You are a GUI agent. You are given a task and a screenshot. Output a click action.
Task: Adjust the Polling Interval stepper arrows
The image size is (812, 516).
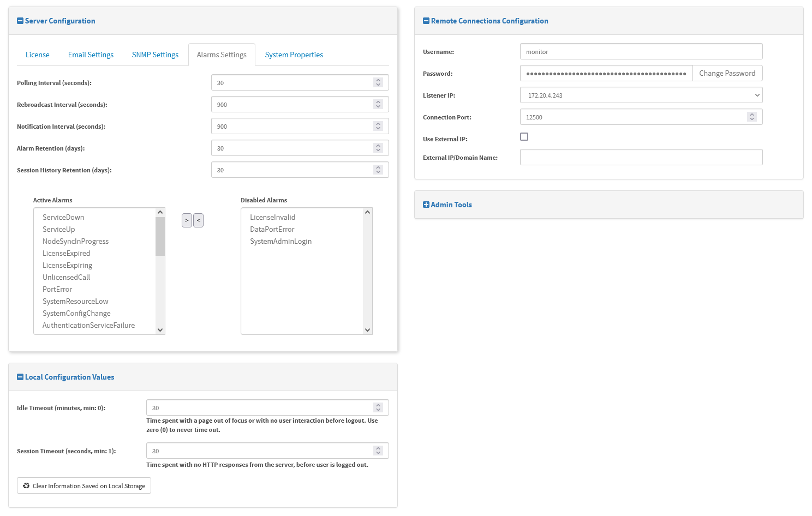pyautogui.click(x=378, y=82)
